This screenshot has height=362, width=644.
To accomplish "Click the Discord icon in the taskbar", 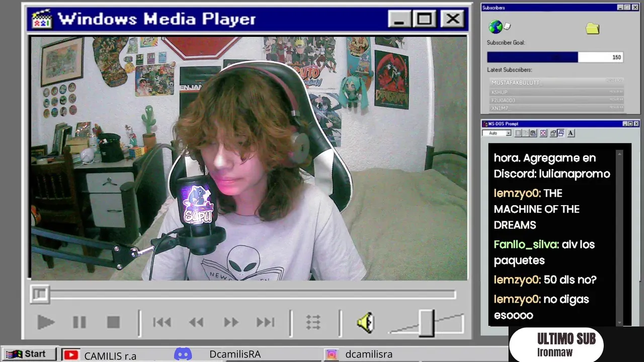I will (x=183, y=354).
